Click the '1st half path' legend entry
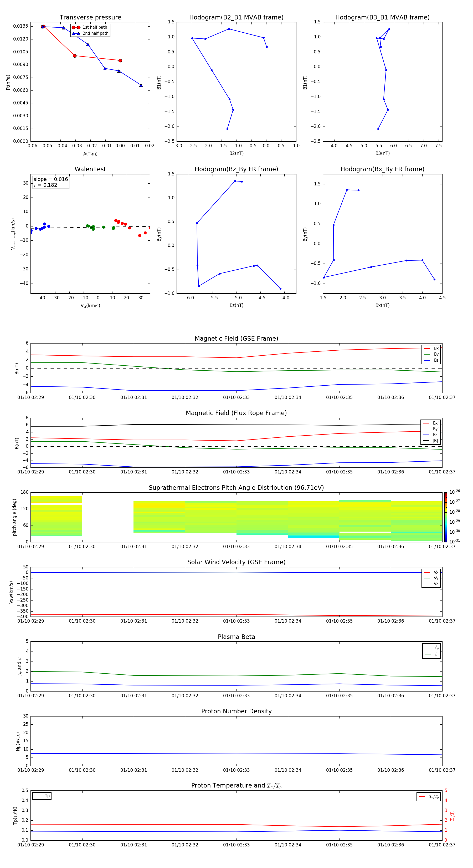Screen dimensions: 473x868 (x=90, y=27)
